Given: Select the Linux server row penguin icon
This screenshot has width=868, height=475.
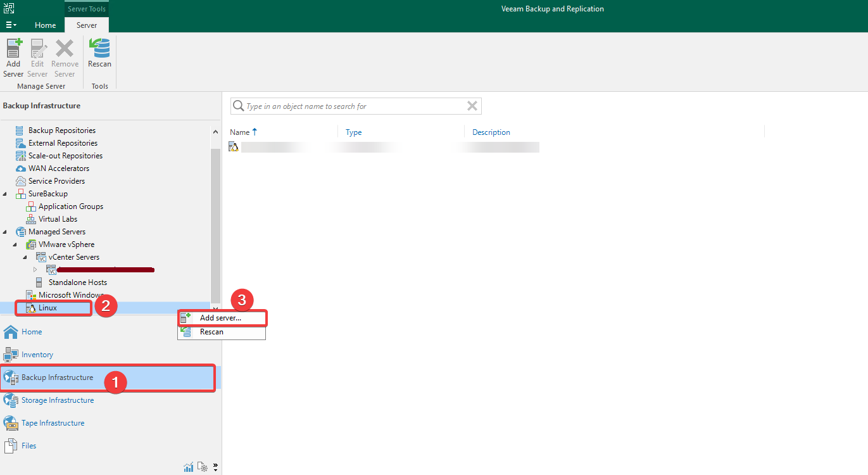Looking at the screenshot, I should (234, 147).
